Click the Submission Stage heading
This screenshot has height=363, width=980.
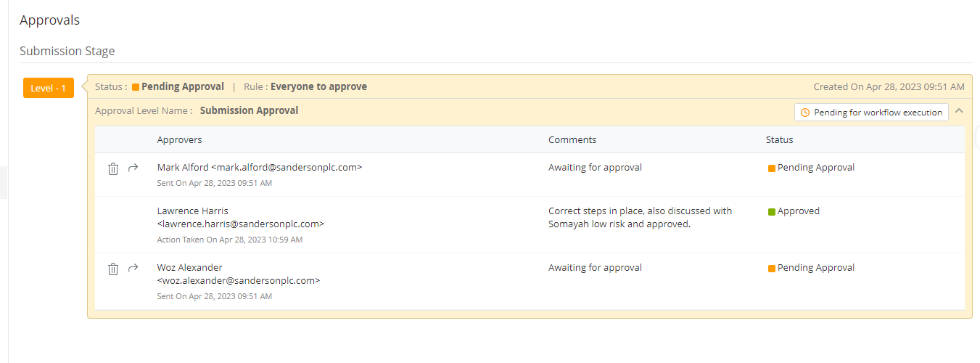67,51
